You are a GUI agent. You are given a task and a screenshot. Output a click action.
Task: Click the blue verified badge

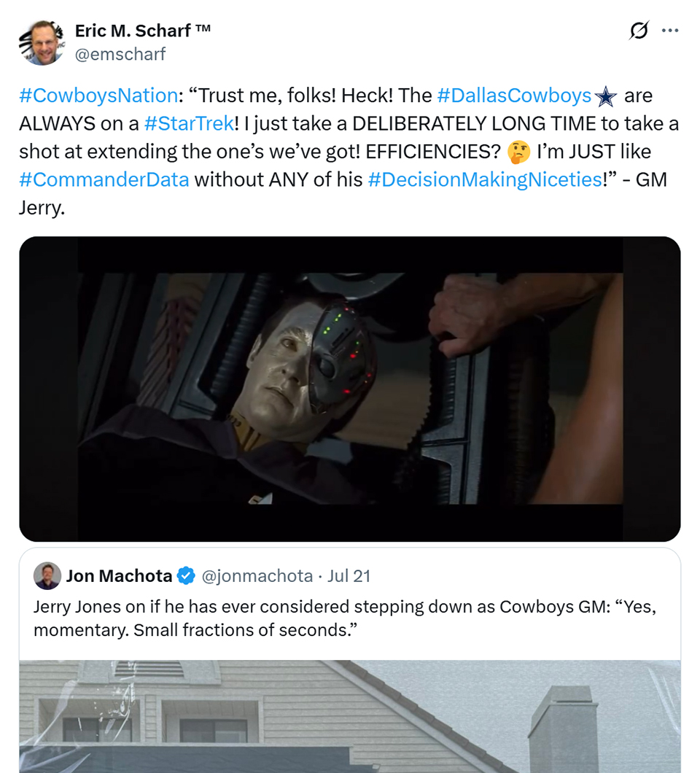pyautogui.click(x=187, y=576)
